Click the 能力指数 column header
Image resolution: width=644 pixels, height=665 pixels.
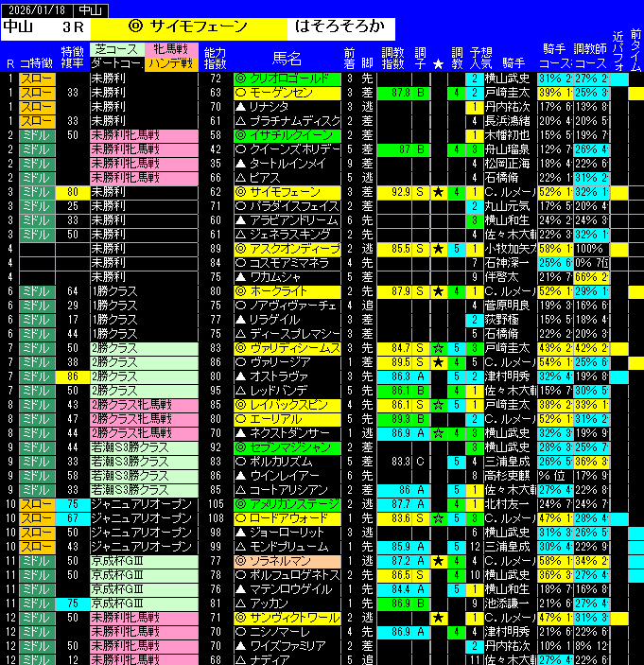coord(215,57)
